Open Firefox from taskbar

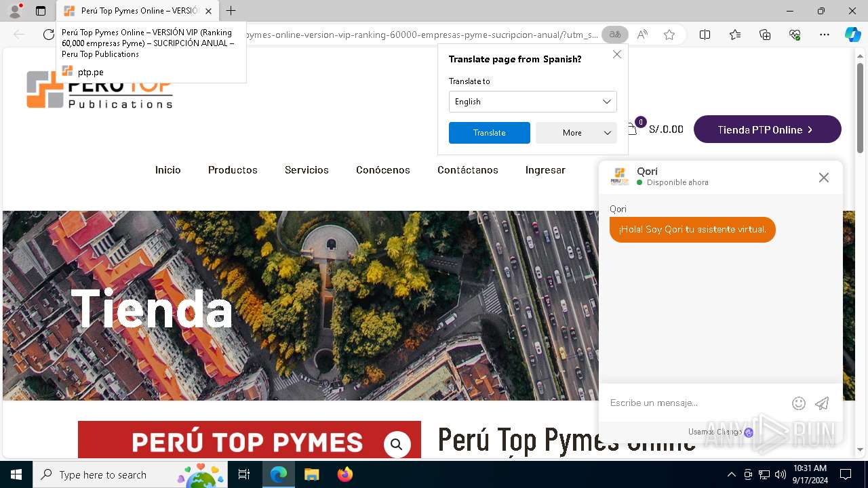coord(344,474)
